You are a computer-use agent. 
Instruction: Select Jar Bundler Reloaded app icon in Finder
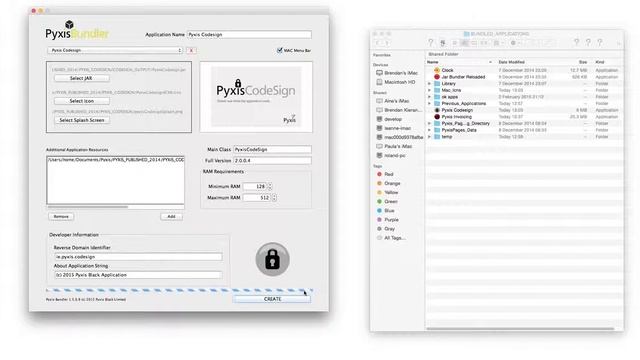point(437,77)
